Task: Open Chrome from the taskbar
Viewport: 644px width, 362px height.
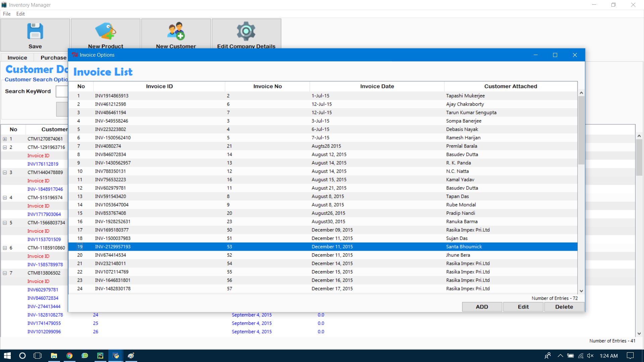Action: coord(69,356)
